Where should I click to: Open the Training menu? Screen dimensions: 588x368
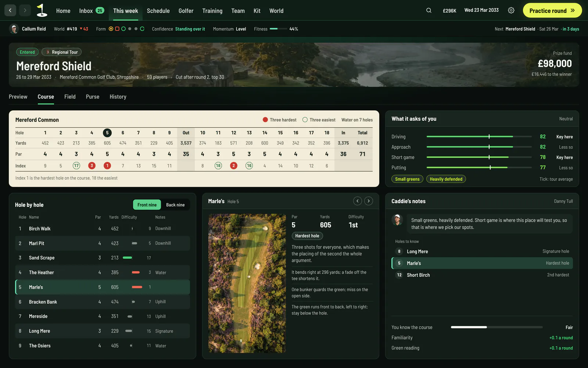212,11
